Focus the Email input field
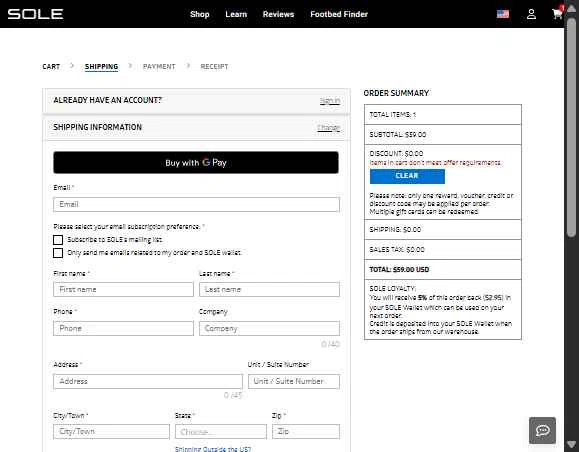 [196, 204]
